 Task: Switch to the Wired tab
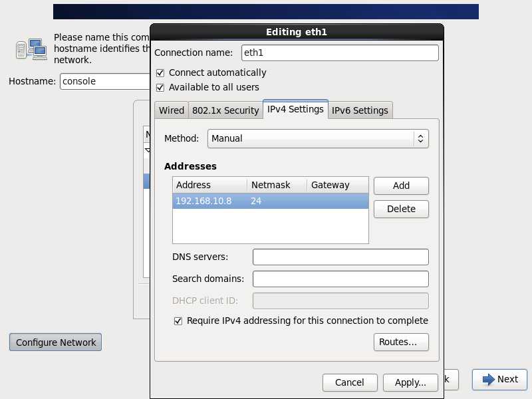tap(172, 110)
